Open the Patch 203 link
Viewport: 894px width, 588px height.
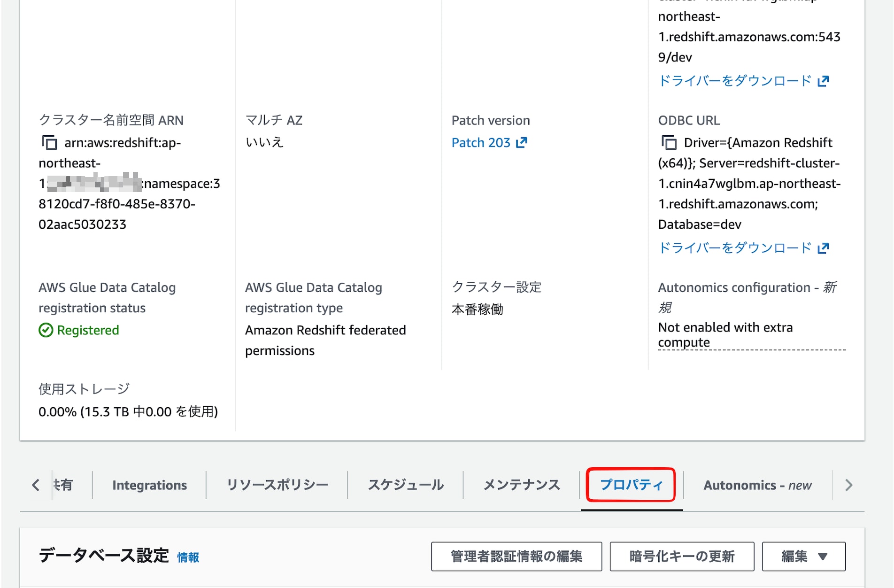coord(489,142)
